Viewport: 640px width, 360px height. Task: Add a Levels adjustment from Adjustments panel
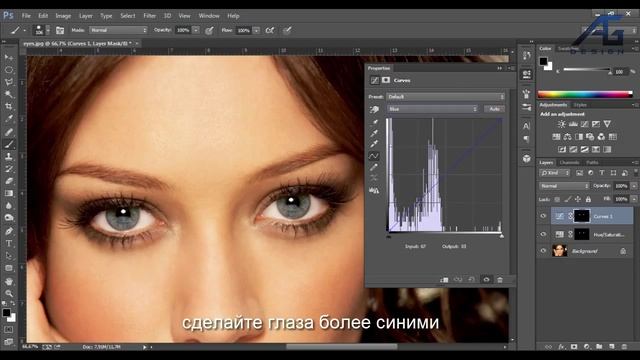tap(573, 124)
